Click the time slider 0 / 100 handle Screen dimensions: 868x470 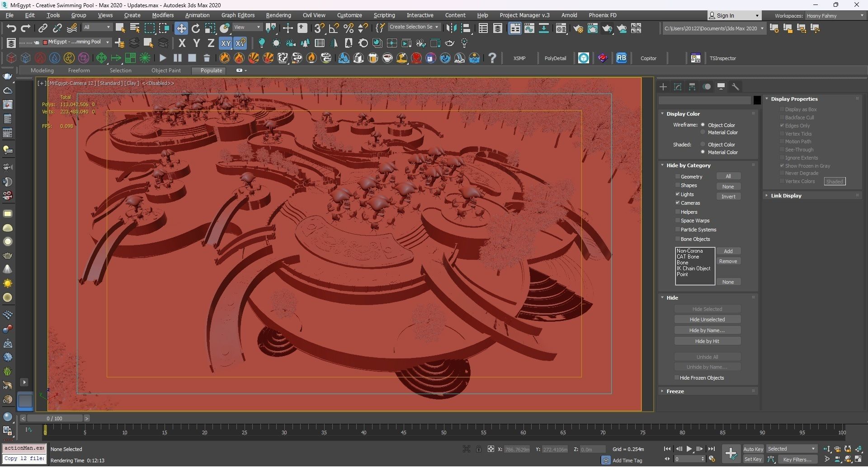tap(54, 418)
